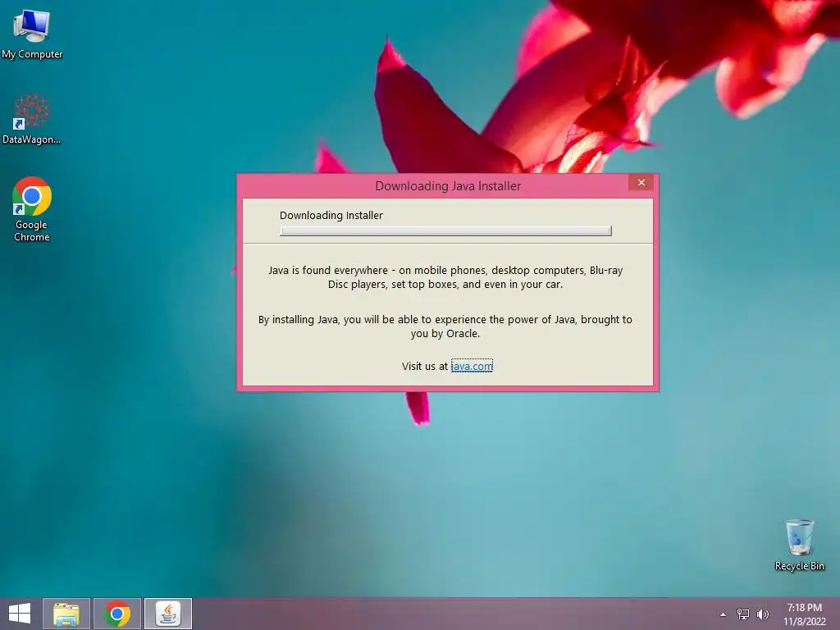Open the volume speaker tray icon
The width and height of the screenshot is (840, 630).
click(763, 614)
